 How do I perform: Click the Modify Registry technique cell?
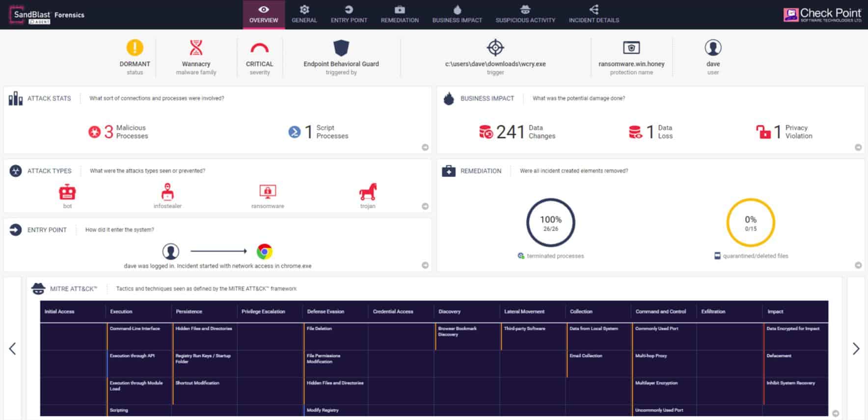(x=336, y=410)
